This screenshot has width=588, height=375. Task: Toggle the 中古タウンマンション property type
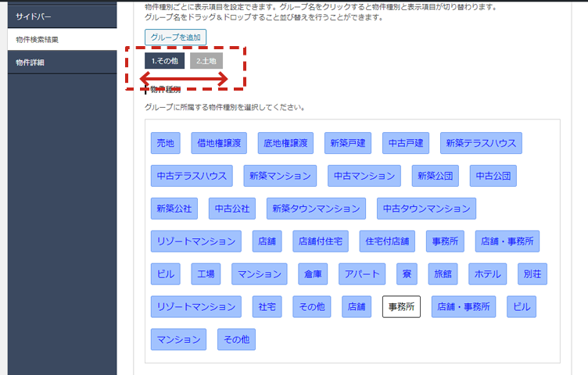point(426,209)
